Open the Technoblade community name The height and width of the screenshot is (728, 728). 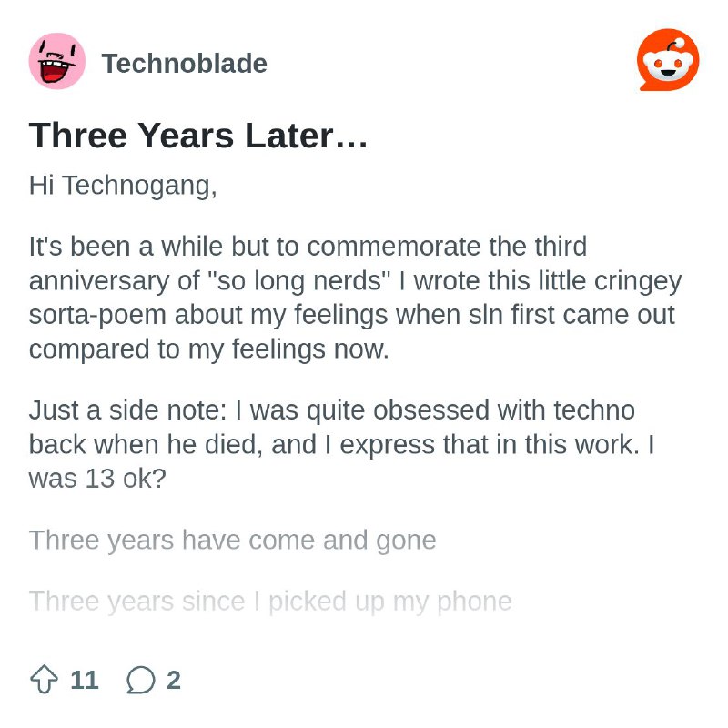185,63
